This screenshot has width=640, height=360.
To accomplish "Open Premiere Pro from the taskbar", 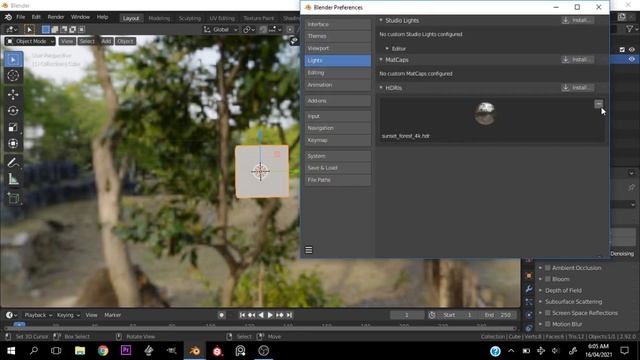I will coord(126,351).
